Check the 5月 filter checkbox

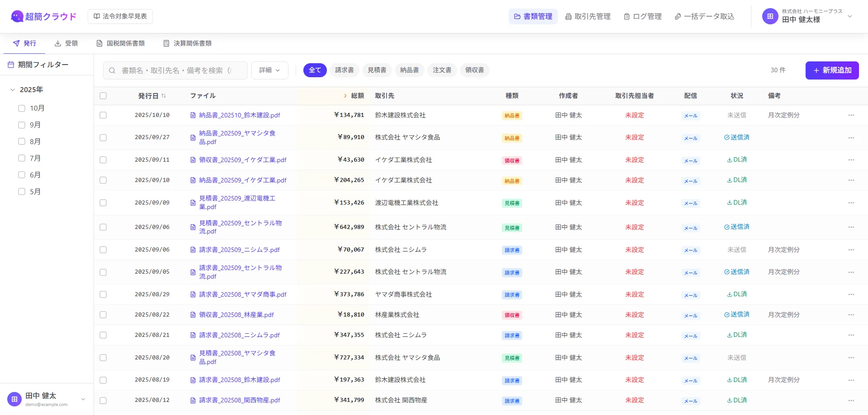click(x=21, y=192)
